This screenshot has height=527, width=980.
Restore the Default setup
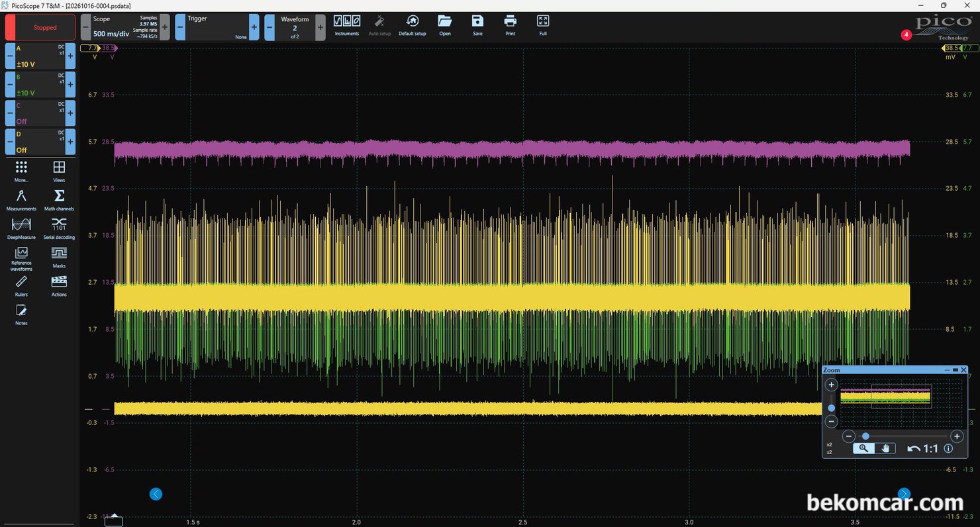pos(412,25)
